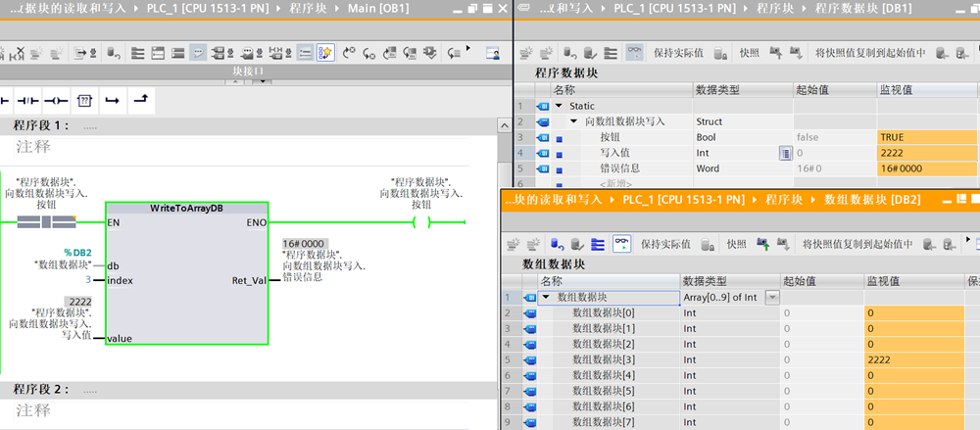The width and height of the screenshot is (980, 430).
Task: Click the 写入值 start value cell
Action: 833,153
